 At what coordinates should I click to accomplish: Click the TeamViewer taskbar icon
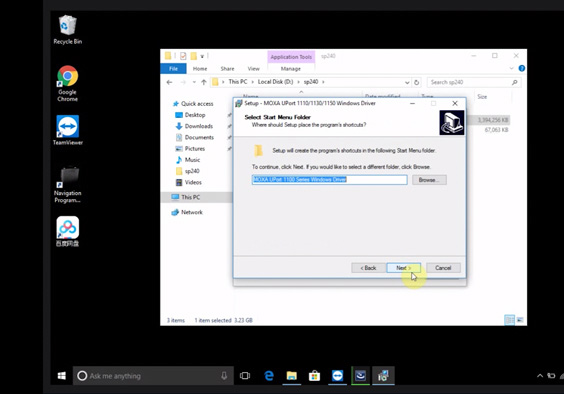pyautogui.click(x=337, y=376)
